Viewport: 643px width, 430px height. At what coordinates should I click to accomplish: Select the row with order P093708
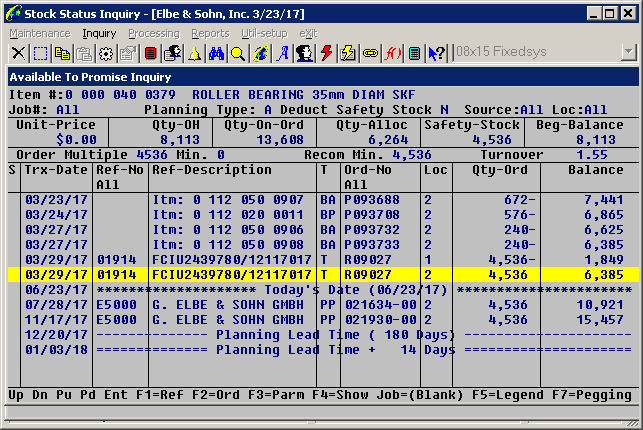[324, 215]
